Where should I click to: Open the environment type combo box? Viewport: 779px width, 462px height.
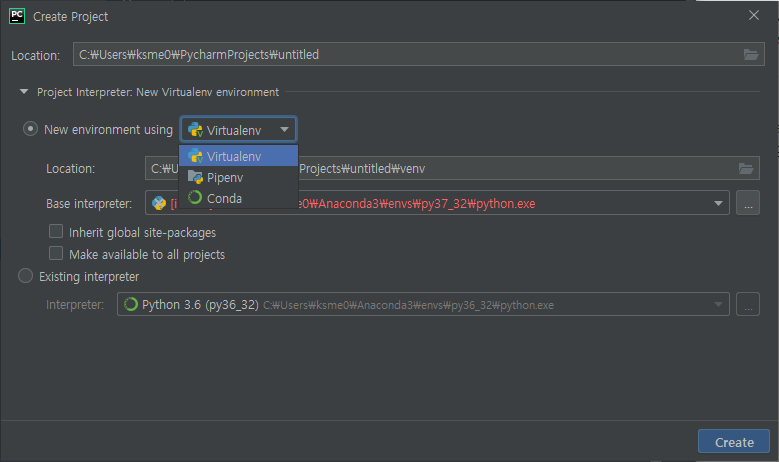(238, 130)
